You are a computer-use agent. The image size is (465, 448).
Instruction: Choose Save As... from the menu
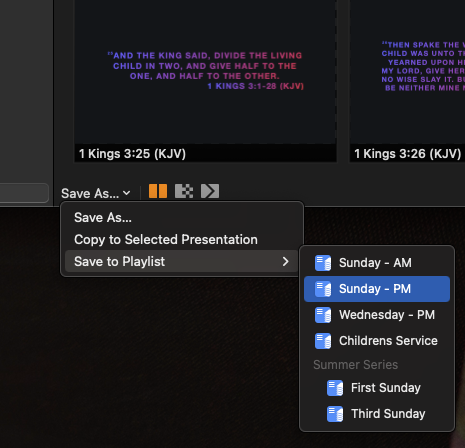pyautogui.click(x=182, y=217)
